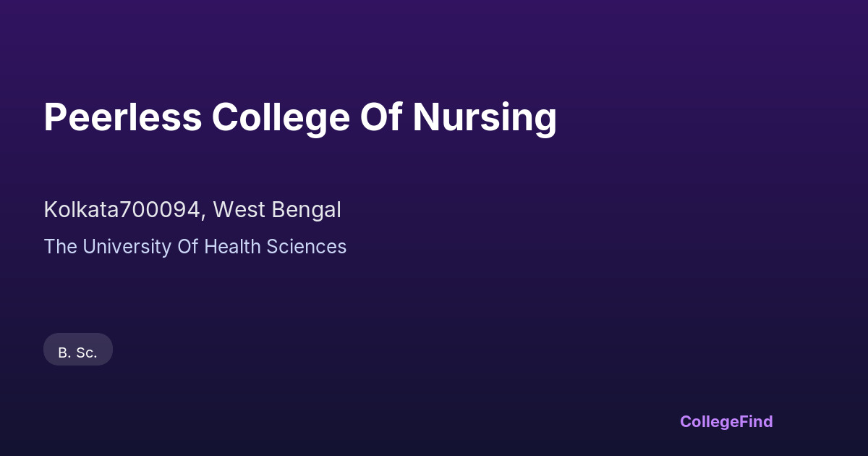Click the B. text inside the badge
868x456 pixels.
click(x=64, y=353)
